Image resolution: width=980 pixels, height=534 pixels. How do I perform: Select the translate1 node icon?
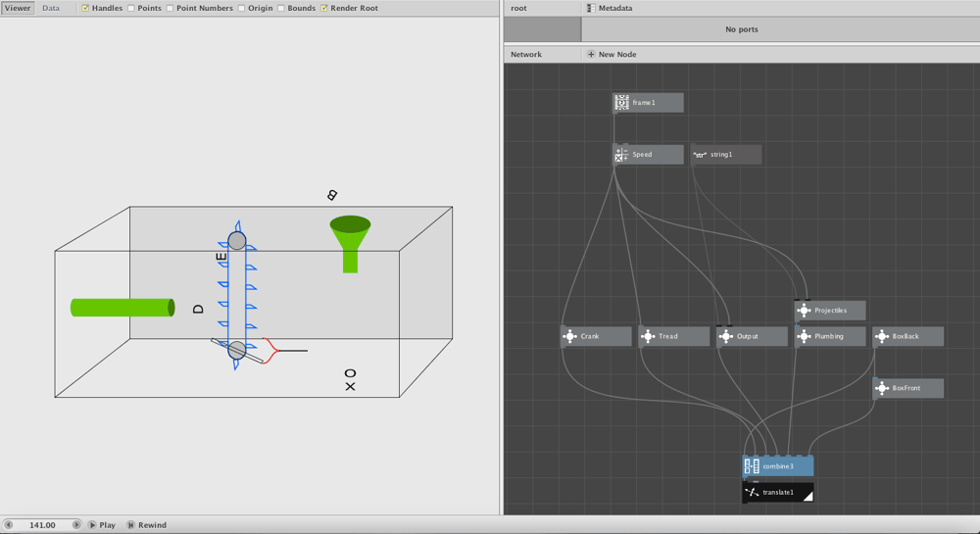(752, 492)
